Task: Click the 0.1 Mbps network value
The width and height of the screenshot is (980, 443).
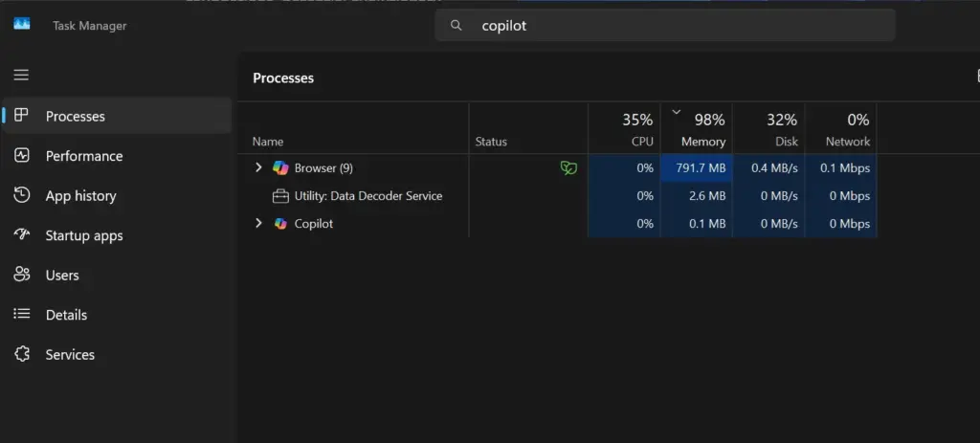Action: pos(845,168)
